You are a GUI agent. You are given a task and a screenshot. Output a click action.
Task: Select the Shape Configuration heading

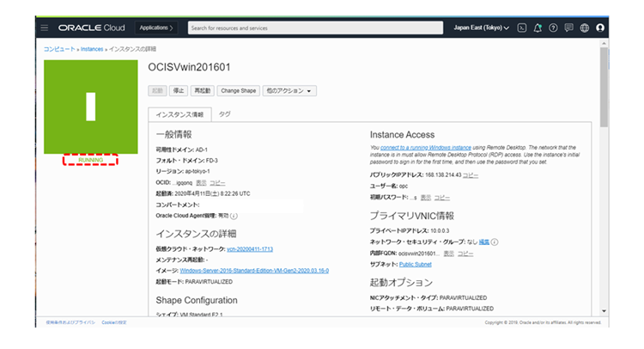pyautogui.click(x=197, y=301)
